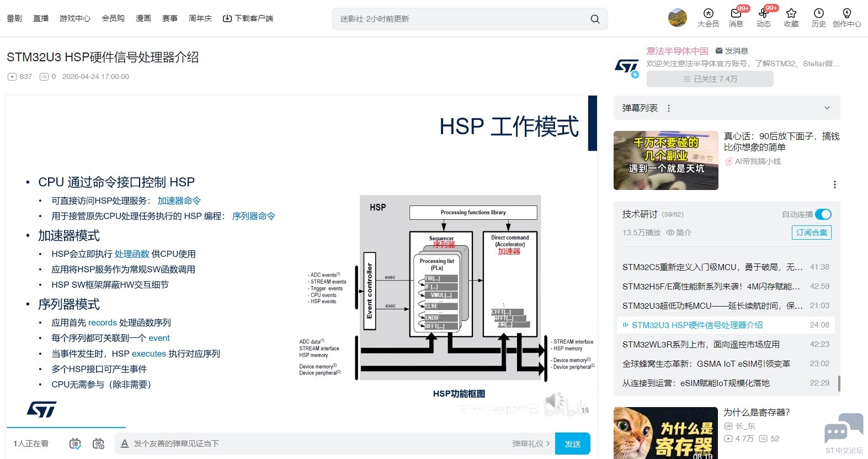
Task: Play 从连接到运营 eSIM赋能IoT playlist item
Action: pyautogui.click(x=726, y=383)
